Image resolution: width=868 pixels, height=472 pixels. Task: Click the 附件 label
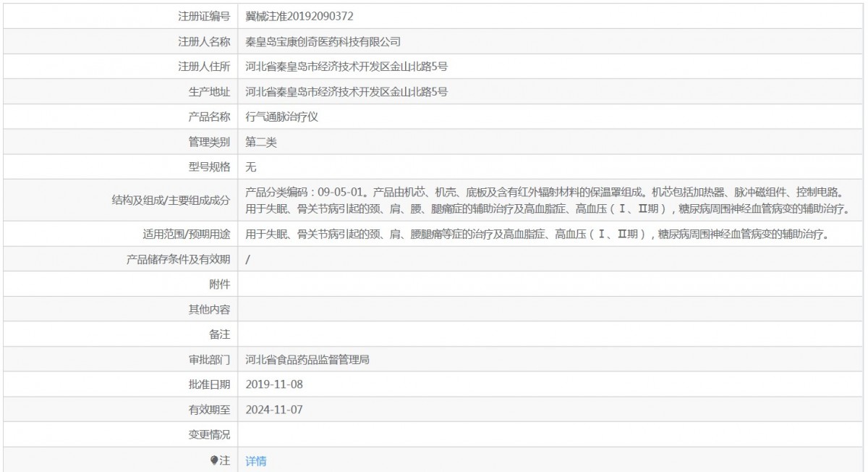tap(220, 285)
